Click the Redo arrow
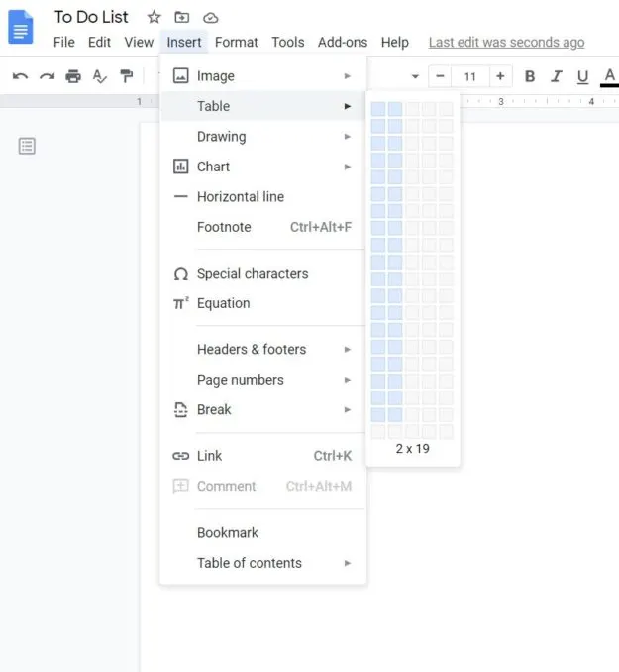This screenshot has width=619, height=672. (x=47, y=76)
